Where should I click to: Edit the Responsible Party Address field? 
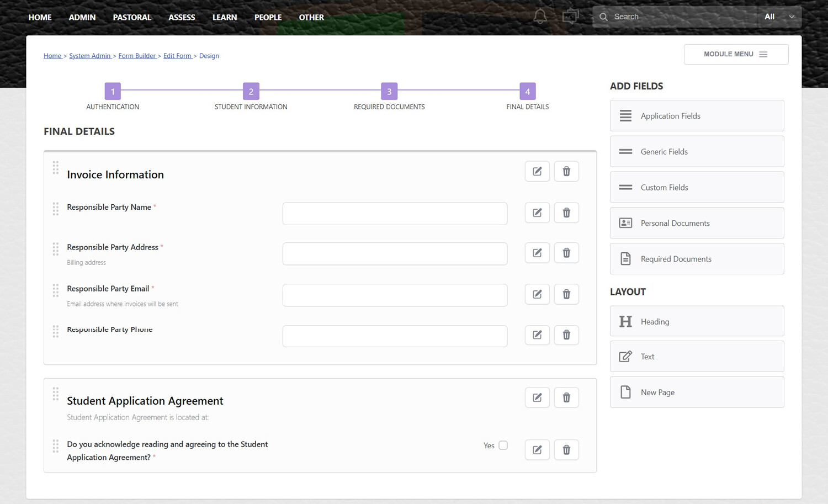(x=537, y=253)
